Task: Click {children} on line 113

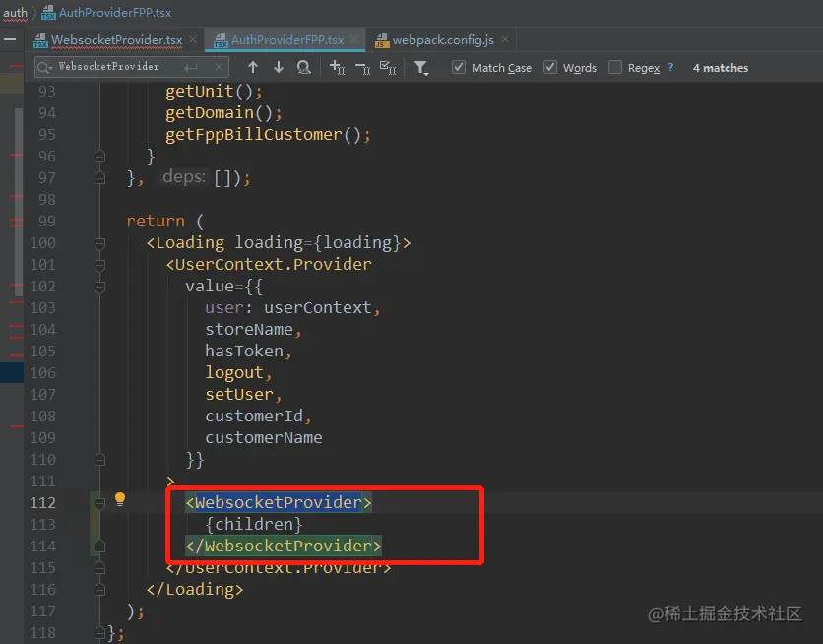Action: click(254, 524)
